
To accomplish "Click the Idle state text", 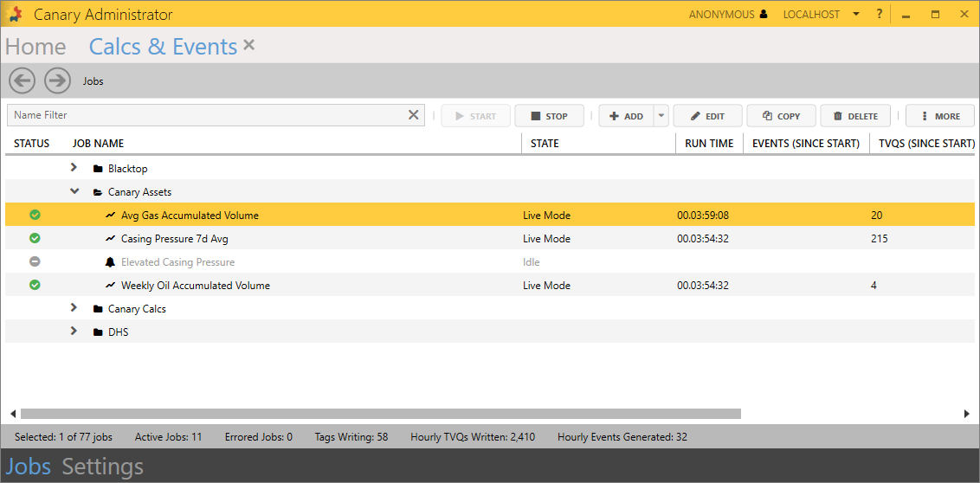I will point(532,262).
